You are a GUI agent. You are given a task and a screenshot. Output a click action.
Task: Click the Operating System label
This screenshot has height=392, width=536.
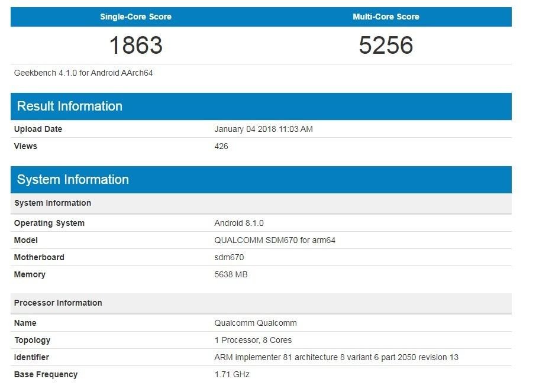click(x=49, y=223)
